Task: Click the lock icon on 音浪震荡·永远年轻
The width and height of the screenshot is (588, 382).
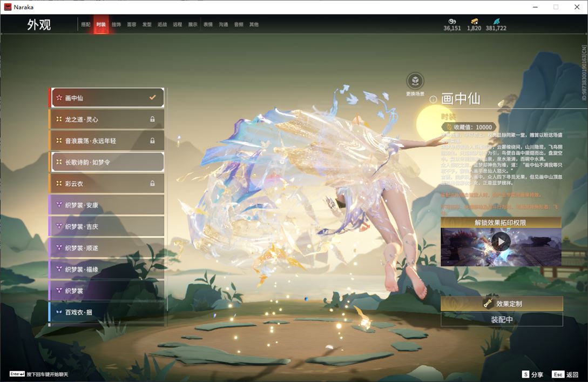Action: (x=152, y=140)
